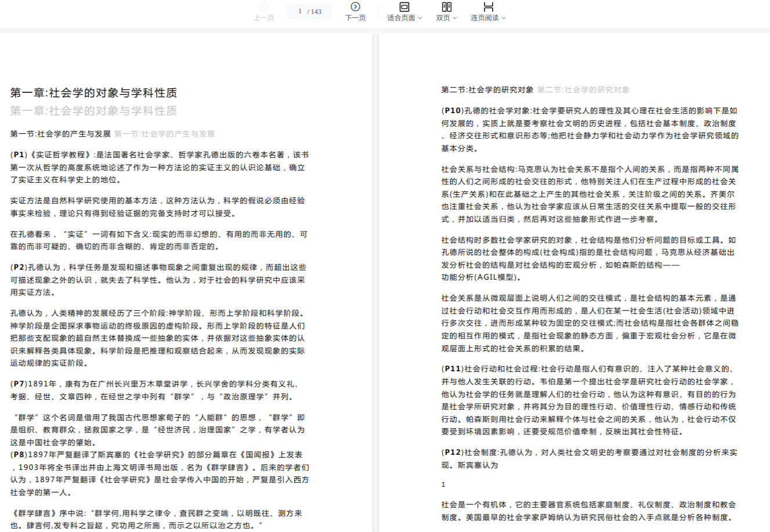Click the double-page layout icon
Screen dimensions: 770x532
(x=446, y=6)
